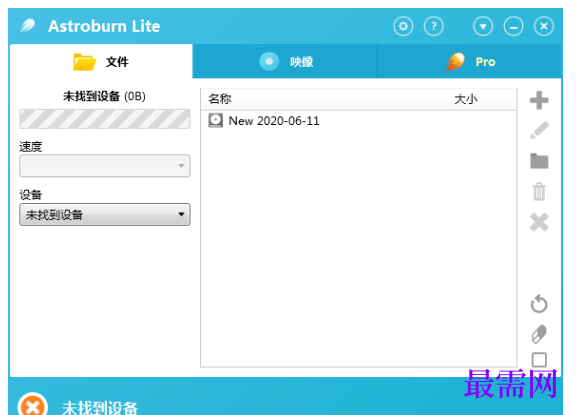Open the title bar dropdown arrow menu
The image size is (576, 415).
click(x=483, y=26)
